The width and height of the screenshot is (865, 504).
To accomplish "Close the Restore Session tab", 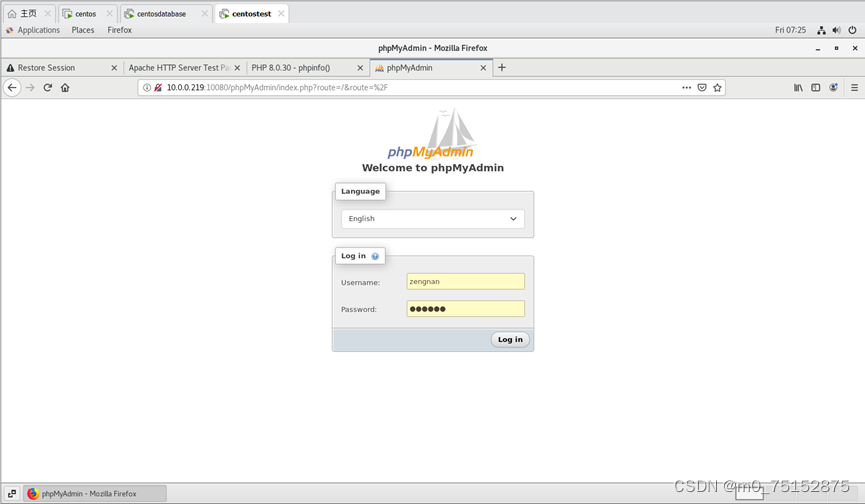I will pyautogui.click(x=114, y=68).
